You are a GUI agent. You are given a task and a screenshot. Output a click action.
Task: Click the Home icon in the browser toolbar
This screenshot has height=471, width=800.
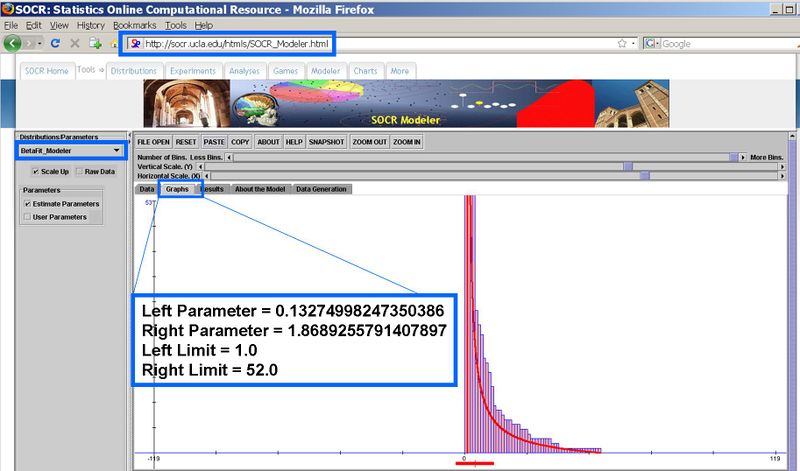114,44
